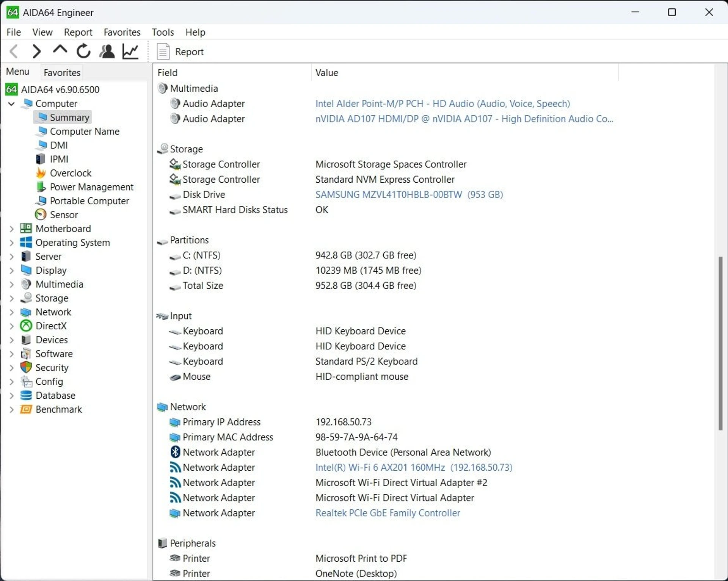Open SAMSUNG MZVL41T0HBLB disk drive link

409,195
